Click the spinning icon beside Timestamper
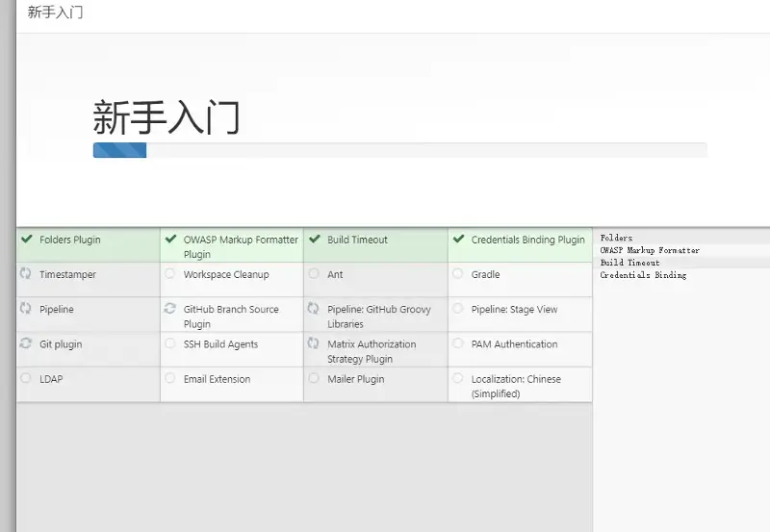 coord(26,273)
